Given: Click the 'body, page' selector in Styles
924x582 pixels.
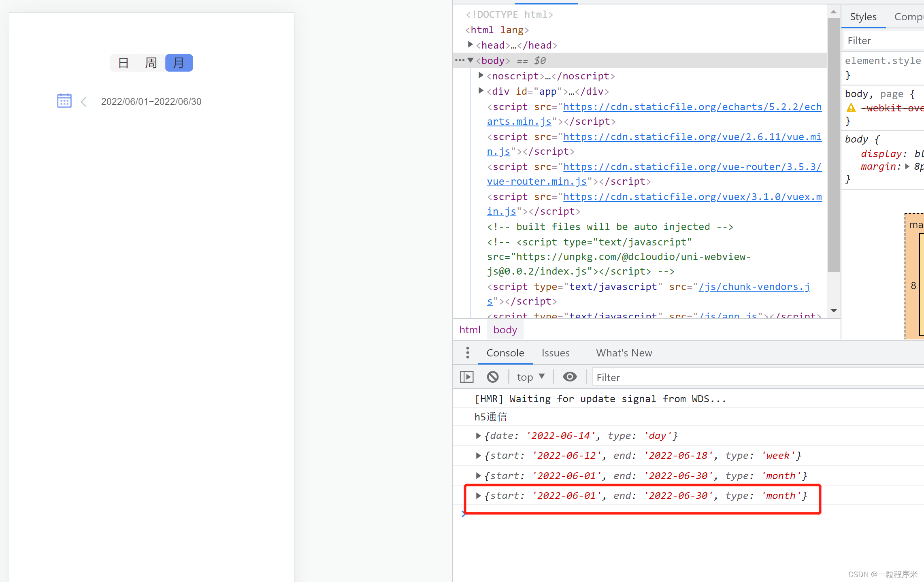Looking at the screenshot, I should coord(874,94).
